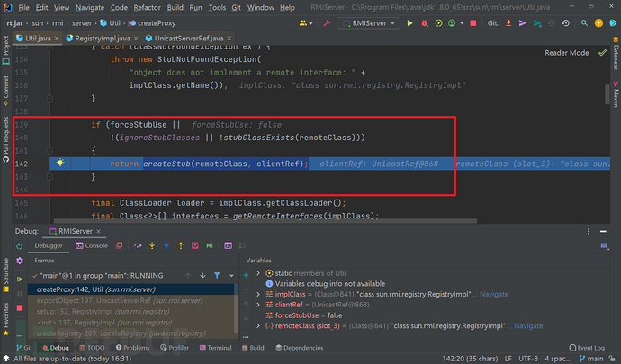The width and height of the screenshot is (621, 364).
Task: Stop RMIServer from the debug sidebar
Action: tap(20, 307)
